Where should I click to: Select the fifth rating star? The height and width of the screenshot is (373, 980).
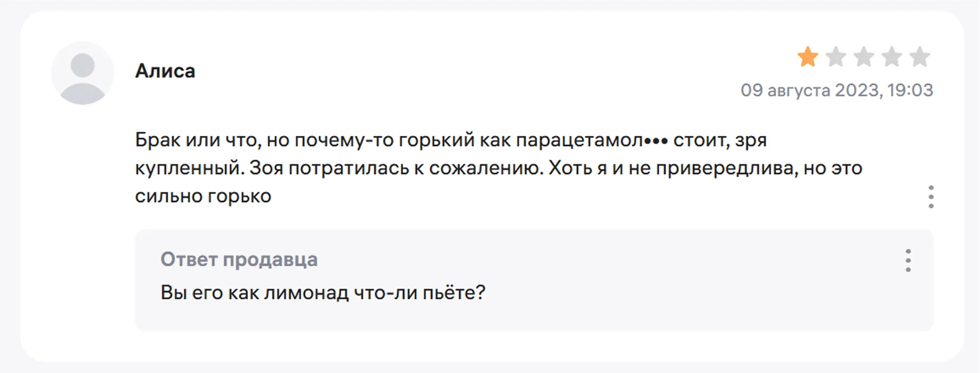tap(920, 57)
